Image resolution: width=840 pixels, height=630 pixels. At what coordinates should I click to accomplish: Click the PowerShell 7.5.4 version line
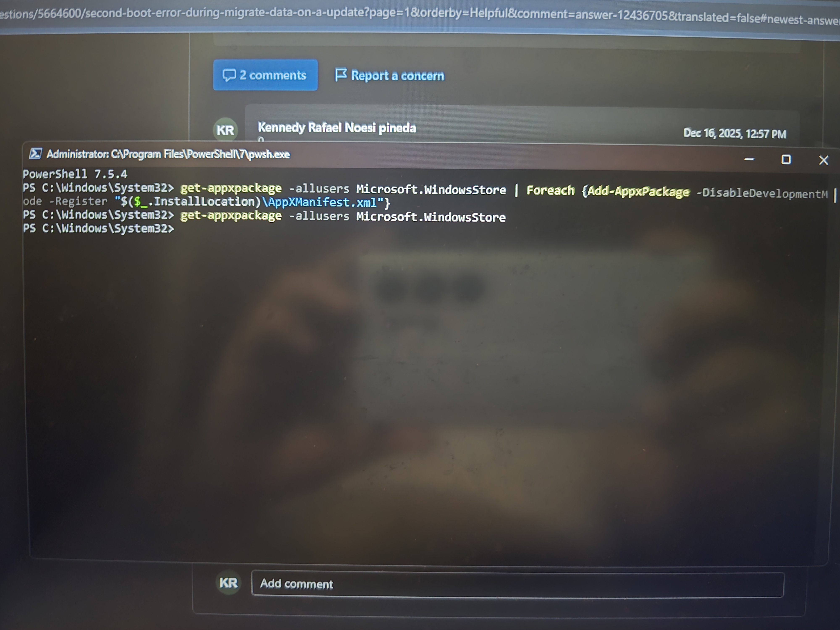click(75, 174)
